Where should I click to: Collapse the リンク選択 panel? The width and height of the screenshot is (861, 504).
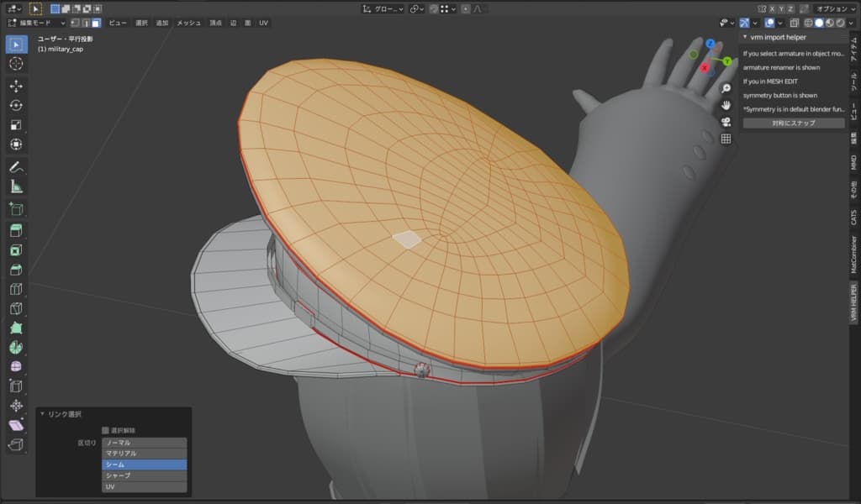pyautogui.click(x=42, y=414)
